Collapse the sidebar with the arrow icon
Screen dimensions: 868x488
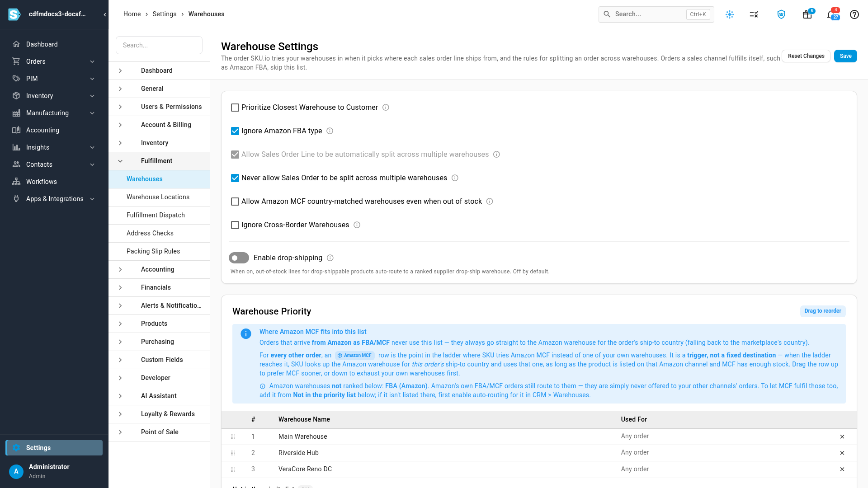105,14
